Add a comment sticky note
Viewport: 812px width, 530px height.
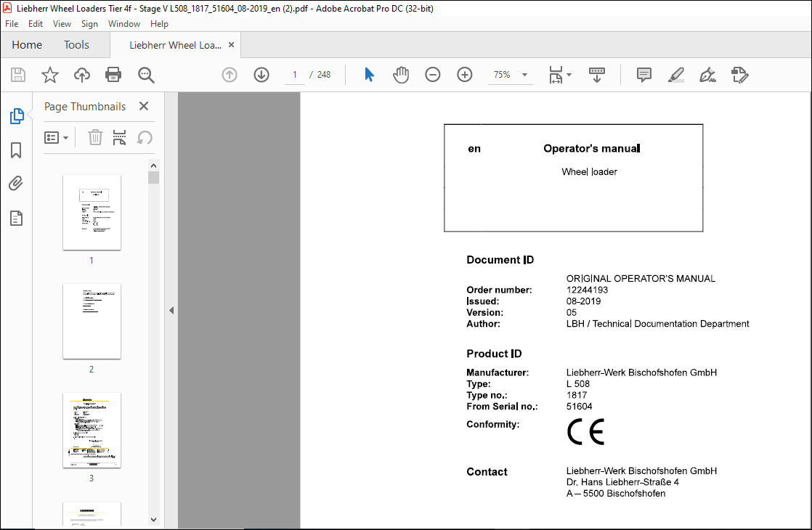point(643,75)
